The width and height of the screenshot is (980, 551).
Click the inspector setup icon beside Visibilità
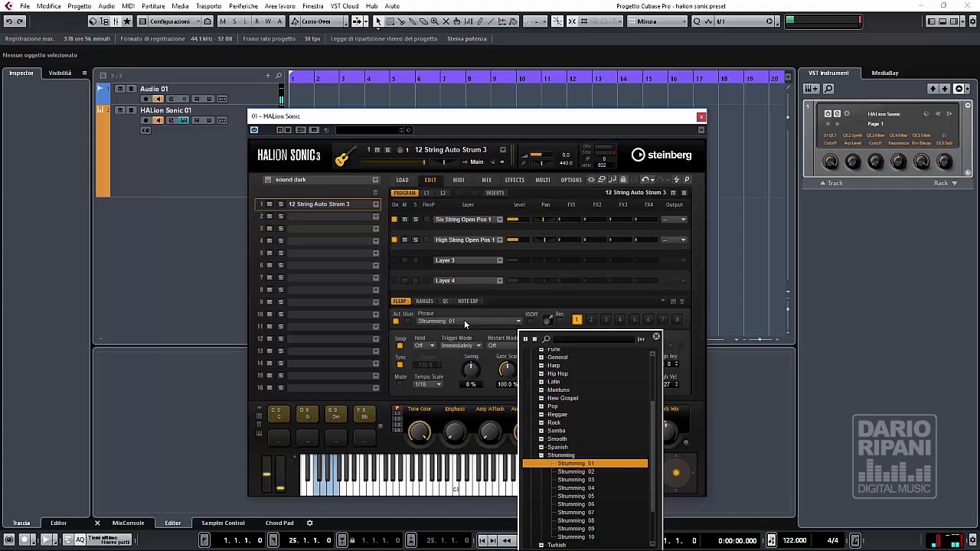84,73
